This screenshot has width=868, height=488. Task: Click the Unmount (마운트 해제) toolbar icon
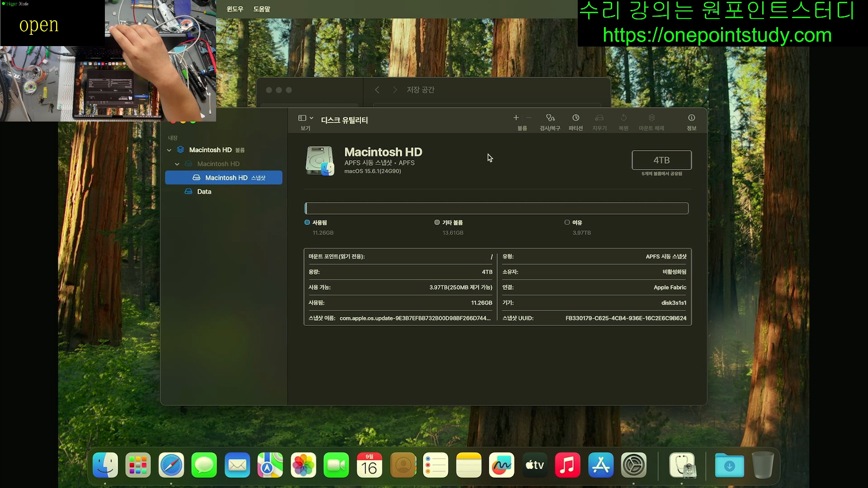click(651, 118)
